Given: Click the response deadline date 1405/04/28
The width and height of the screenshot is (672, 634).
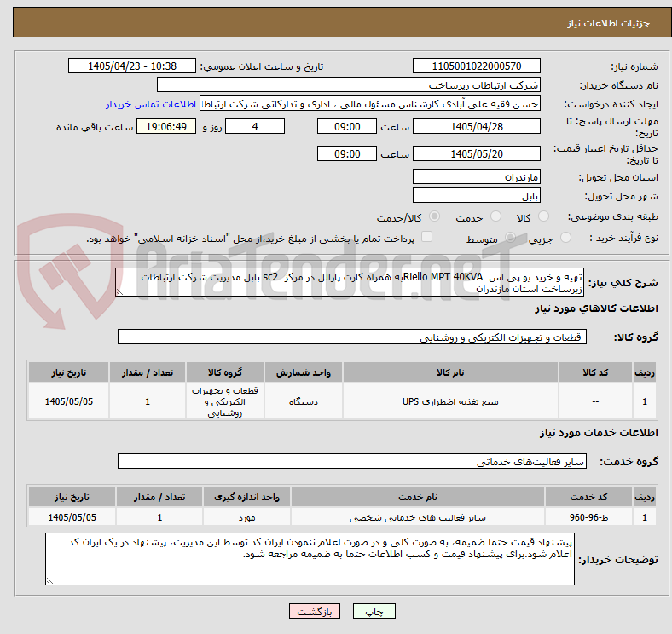Looking at the screenshot, I should coord(476,126).
